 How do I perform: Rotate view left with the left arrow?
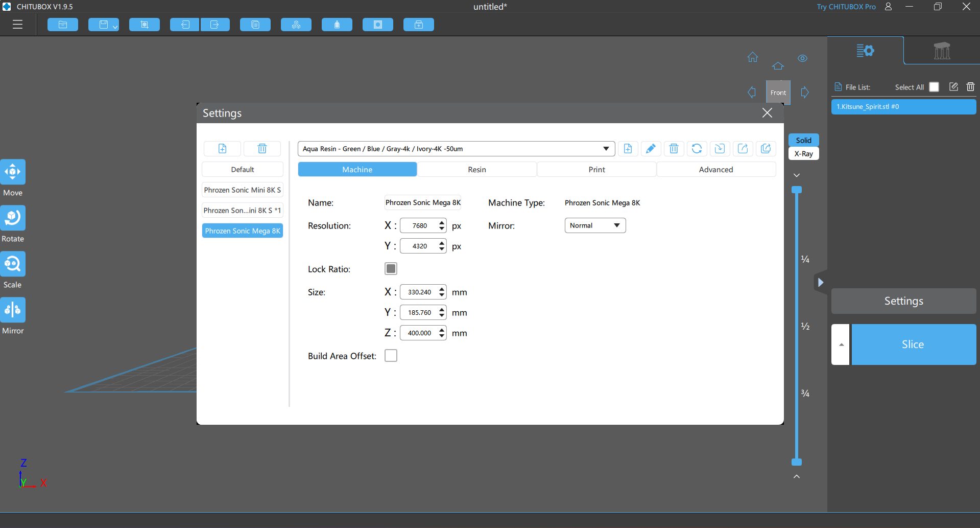tap(752, 93)
